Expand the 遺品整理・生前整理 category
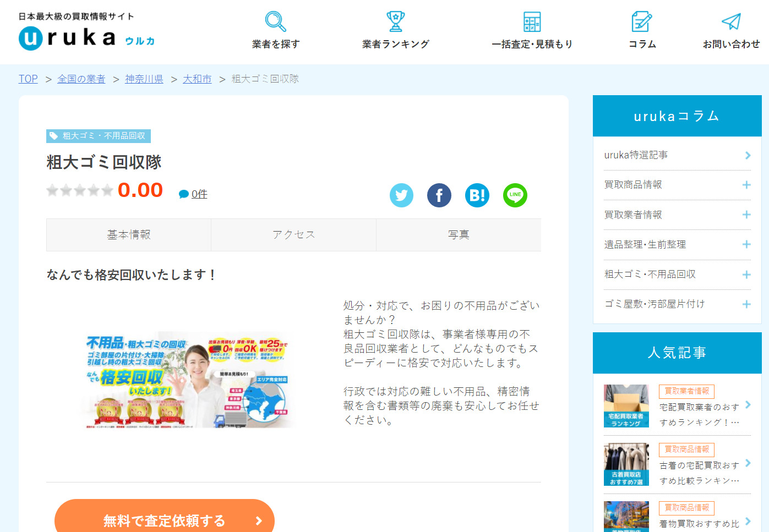769x532 pixels. [x=746, y=244]
